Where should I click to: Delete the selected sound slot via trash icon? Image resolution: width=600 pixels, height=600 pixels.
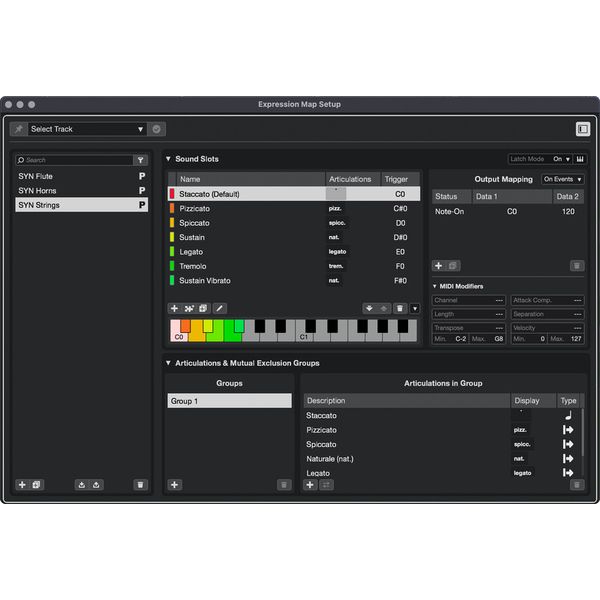[399, 308]
